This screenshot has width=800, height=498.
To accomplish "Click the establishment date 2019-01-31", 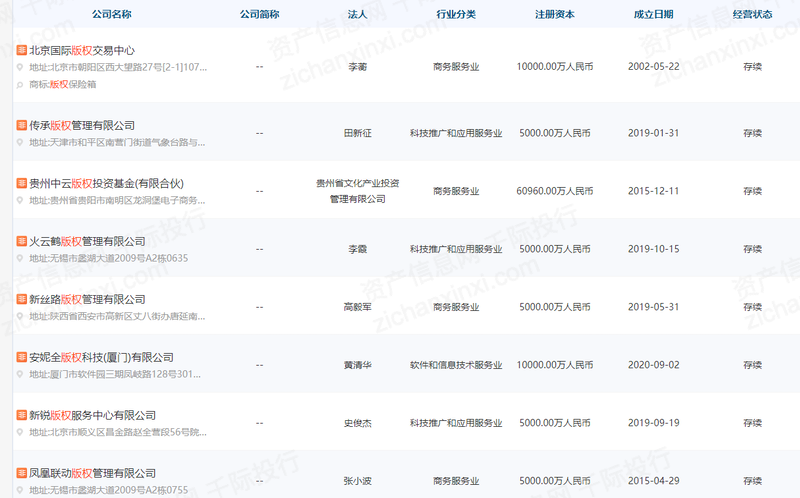I will click(x=654, y=133).
